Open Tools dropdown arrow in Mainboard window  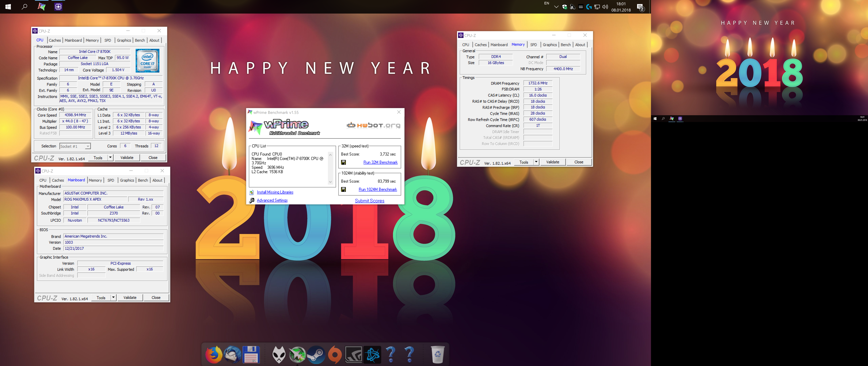click(x=113, y=298)
